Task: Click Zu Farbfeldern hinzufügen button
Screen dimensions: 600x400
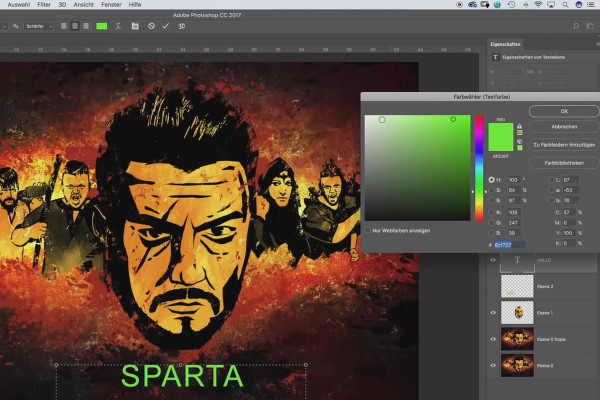Action: point(564,145)
